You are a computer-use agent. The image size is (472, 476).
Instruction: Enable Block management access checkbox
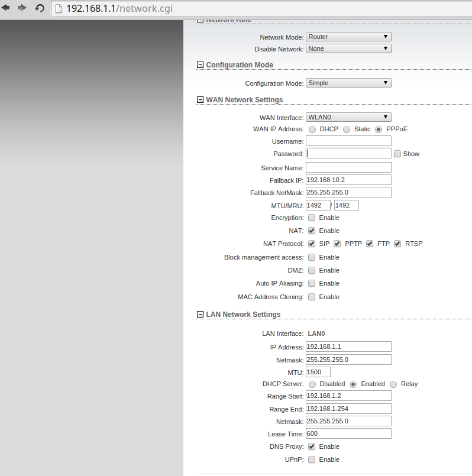pyautogui.click(x=312, y=257)
